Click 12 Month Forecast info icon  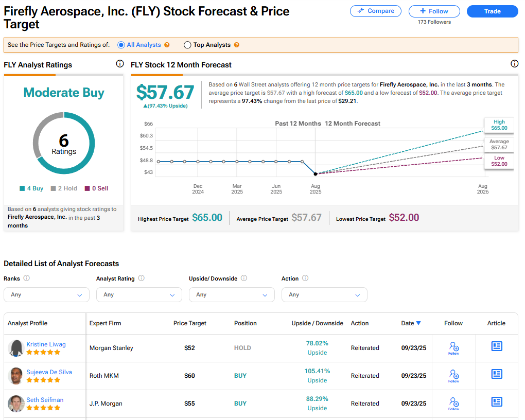[x=514, y=64]
